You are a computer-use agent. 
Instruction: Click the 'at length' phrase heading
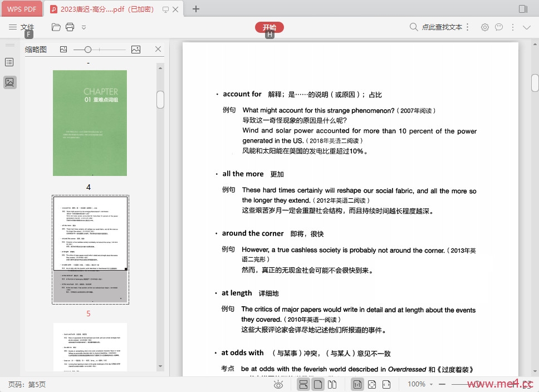(237, 293)
